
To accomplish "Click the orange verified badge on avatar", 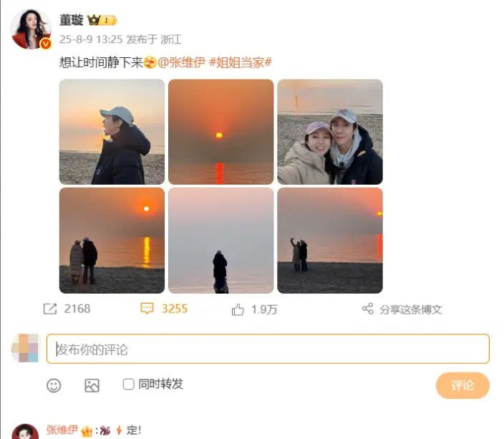I will (46, 44).
